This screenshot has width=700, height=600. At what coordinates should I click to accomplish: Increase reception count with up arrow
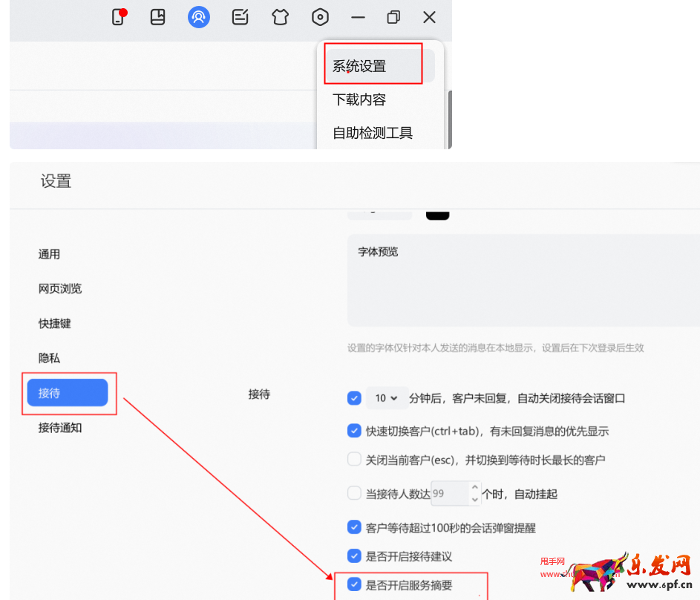[x=475, y=487]
